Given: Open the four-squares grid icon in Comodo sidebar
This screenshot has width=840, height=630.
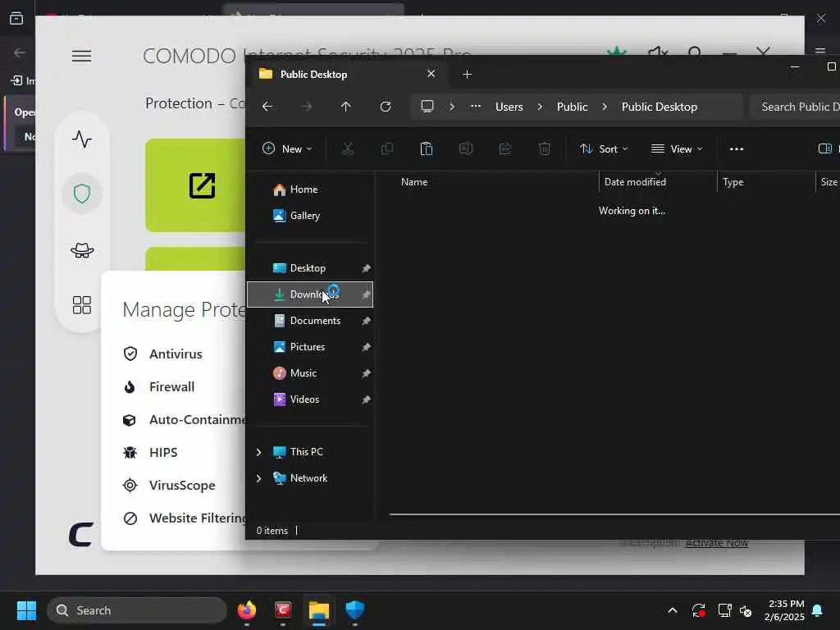Looking at the screenshot, I should 82,305.
